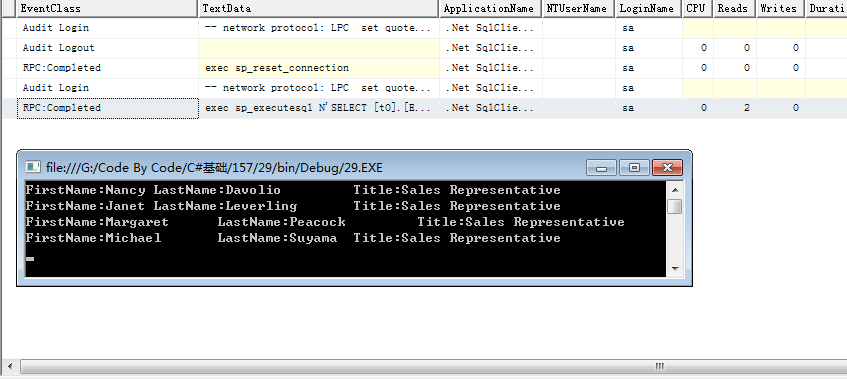Minimize the 29.EXE console window

601,168
